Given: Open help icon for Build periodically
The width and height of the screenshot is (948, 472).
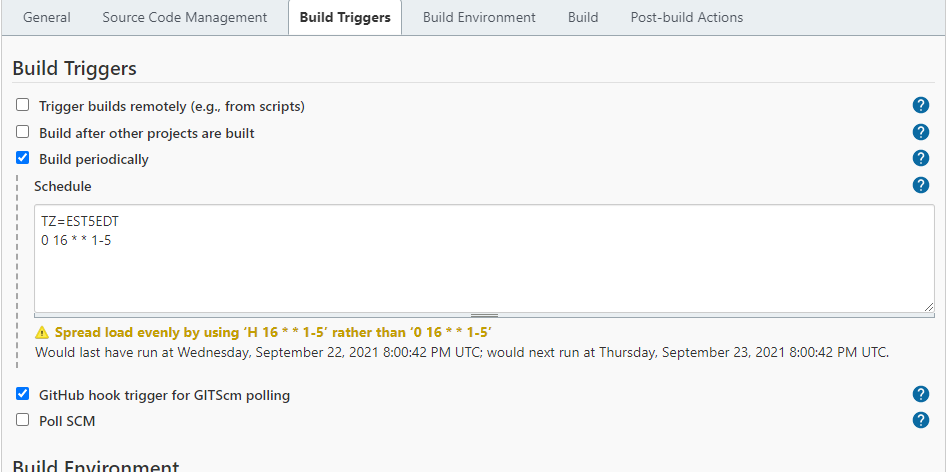Looking at the screenshot, I should [920, 158].
